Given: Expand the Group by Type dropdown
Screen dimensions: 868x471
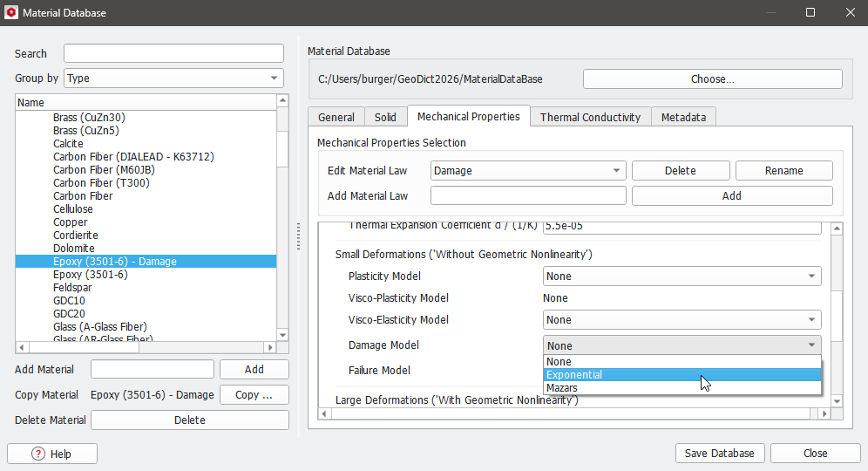Looking at the screenshot, I should [x=174, y=78].
